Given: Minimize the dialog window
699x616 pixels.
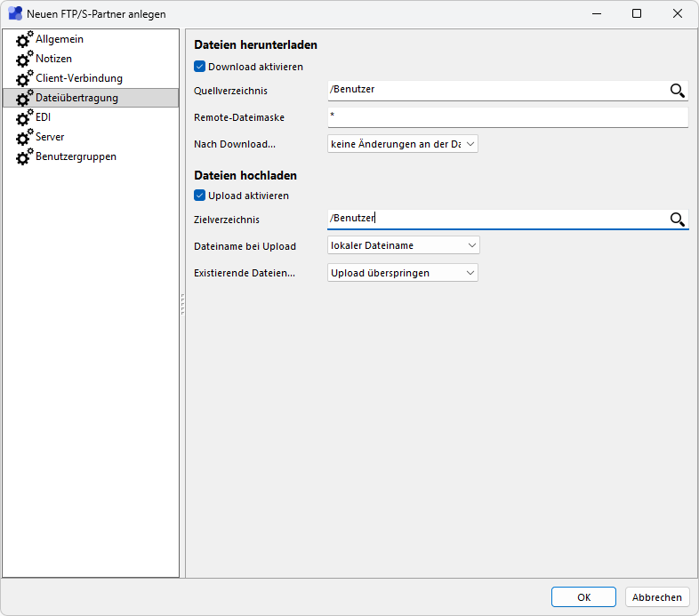Looking at the screenshot, I should (597, 14).
